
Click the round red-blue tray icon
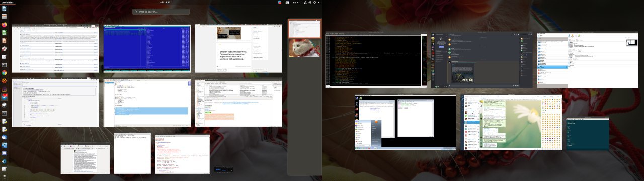(x=280, y=2)
